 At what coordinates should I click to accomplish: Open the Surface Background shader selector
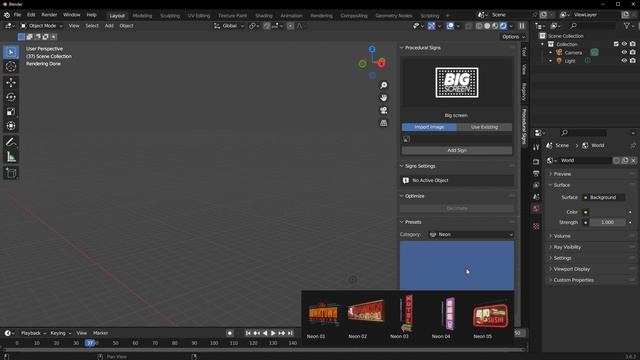(603, 198)
